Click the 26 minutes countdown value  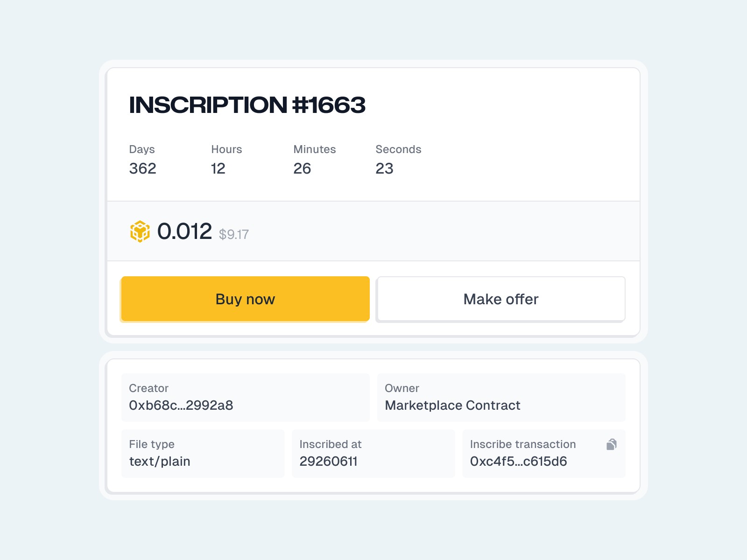coord(302,168)
